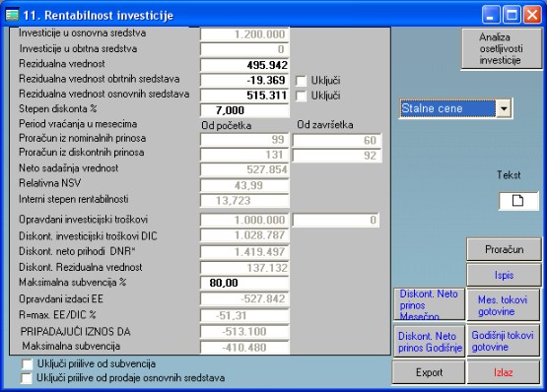Open Mes. tokovi gotovine
The height and width of the screenshot is (392, 547).
(x=503, y=305)
